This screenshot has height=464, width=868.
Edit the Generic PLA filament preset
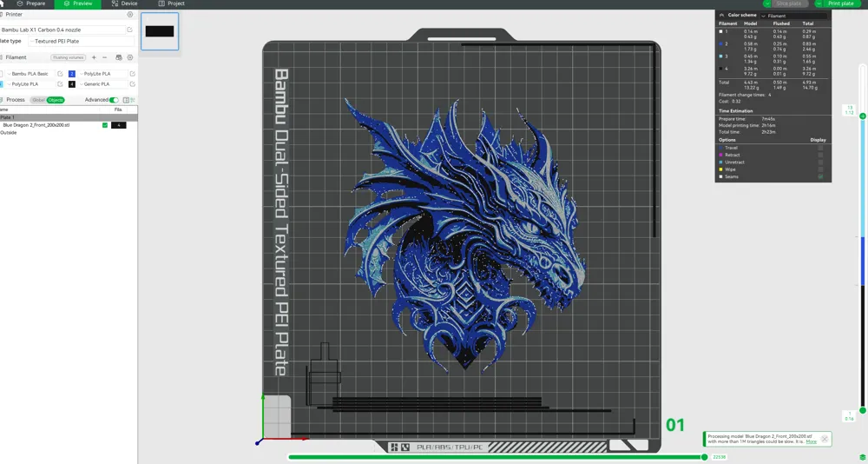point(132,84)
